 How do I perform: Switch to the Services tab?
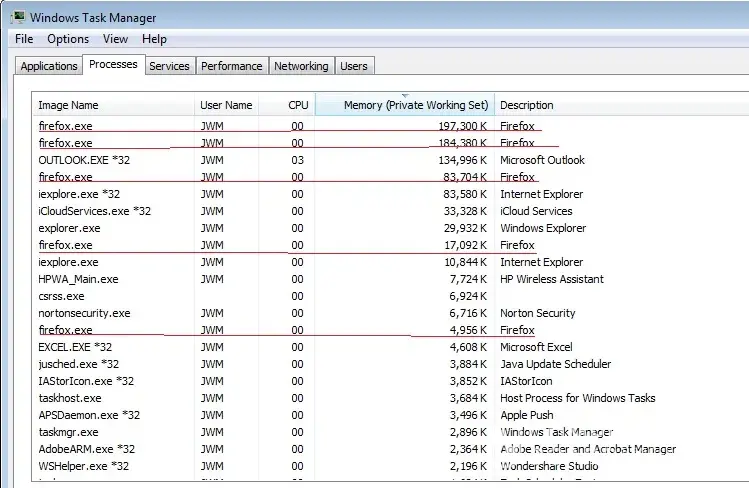pos(169,66)
